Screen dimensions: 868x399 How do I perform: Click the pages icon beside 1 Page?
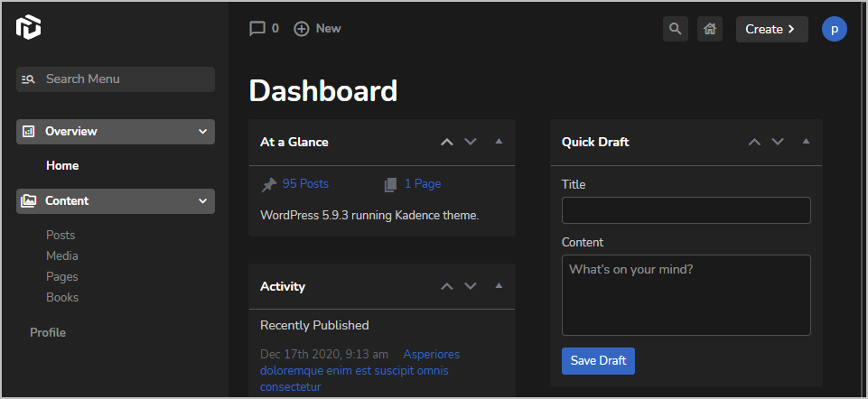coord(391,185)
